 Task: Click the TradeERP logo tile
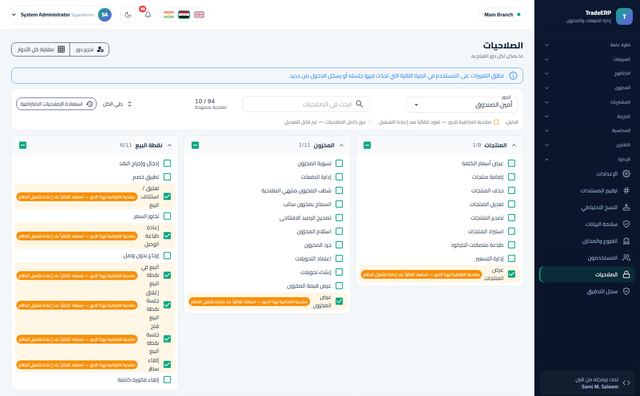(x=624, y=16)
